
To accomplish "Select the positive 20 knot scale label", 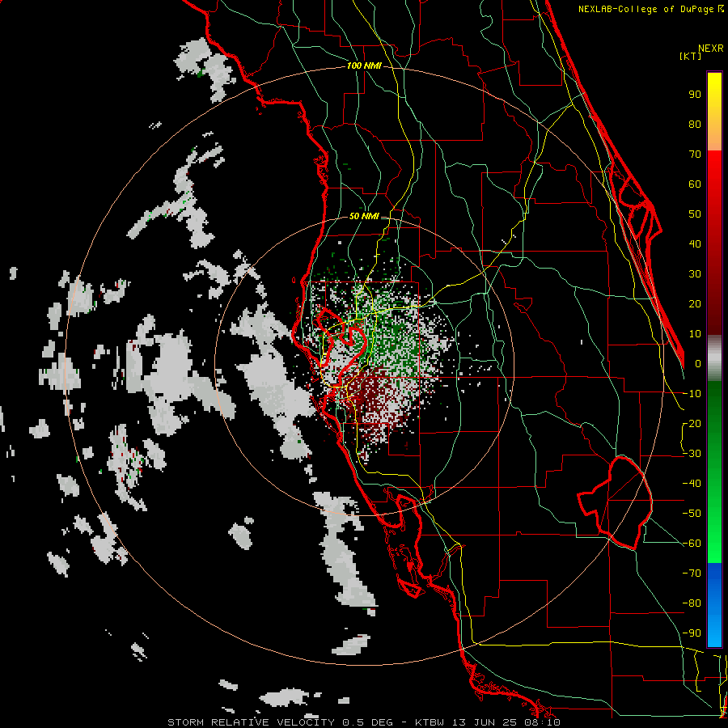I will coord(695,303).
